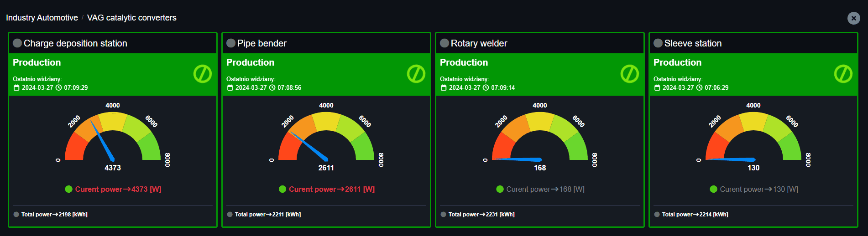The image size is (868, 236).
Task: Click the green dot beside Curent power 168 W
Action: (500, 189)
